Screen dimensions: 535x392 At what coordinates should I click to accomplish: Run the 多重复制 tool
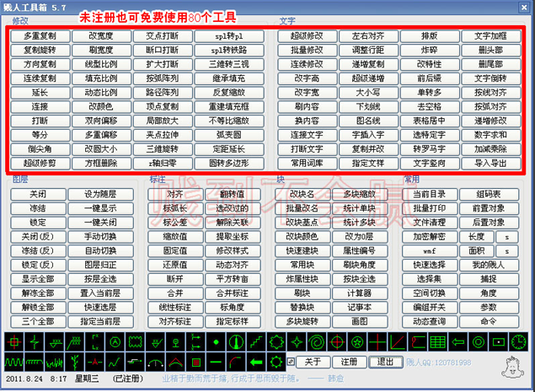tap(40, 36)
